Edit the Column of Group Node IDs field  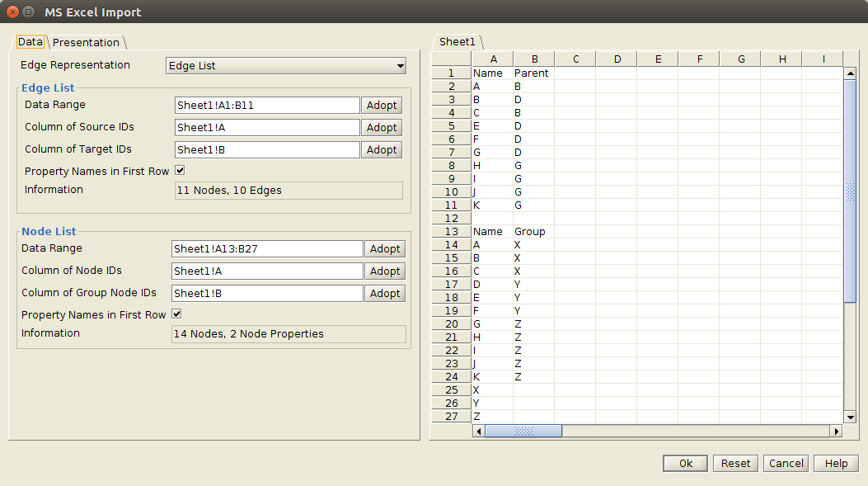pos(267,293)
